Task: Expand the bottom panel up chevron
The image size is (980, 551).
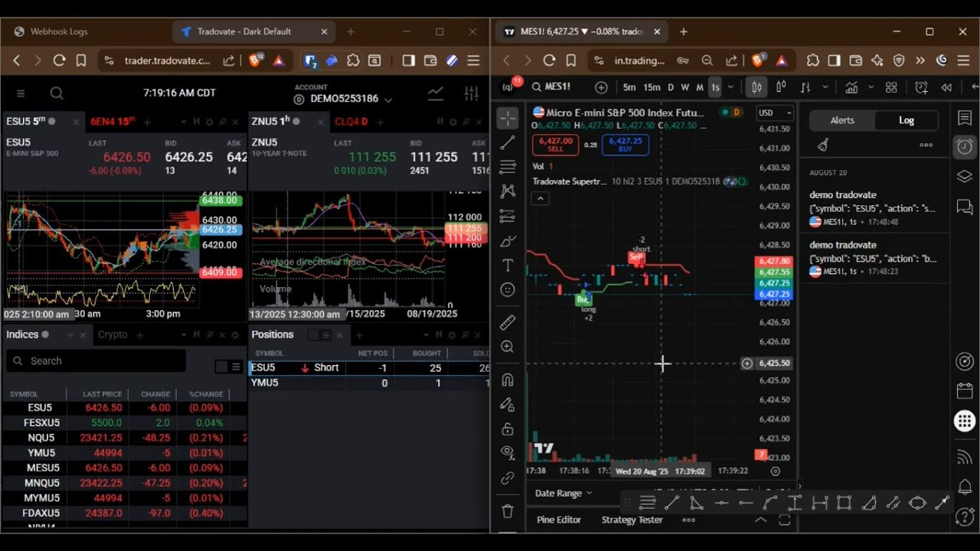Action: [x=760, y=520]
